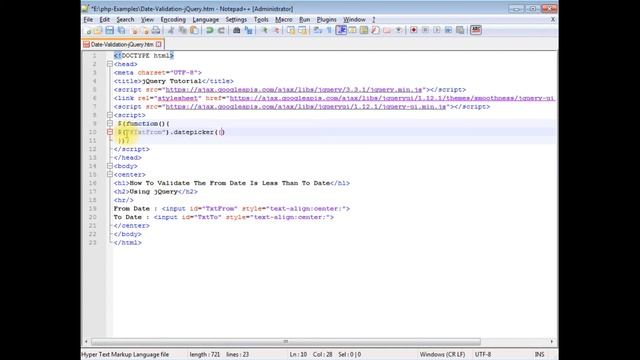Click the Close document toolbar icon

(134, 30)
